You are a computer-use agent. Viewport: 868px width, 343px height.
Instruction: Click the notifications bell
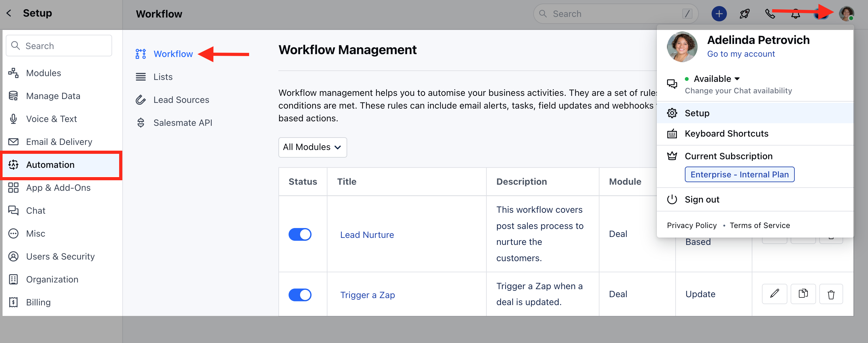[x=795, y=13]
